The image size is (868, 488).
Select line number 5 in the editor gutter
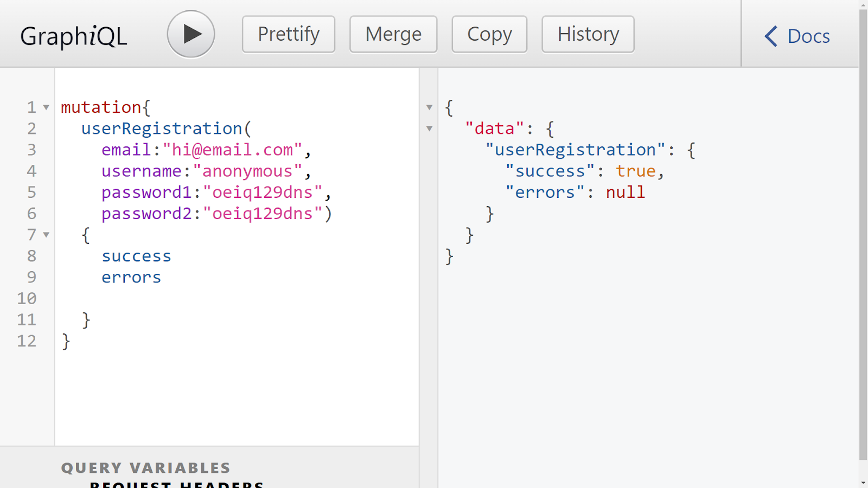31,192
